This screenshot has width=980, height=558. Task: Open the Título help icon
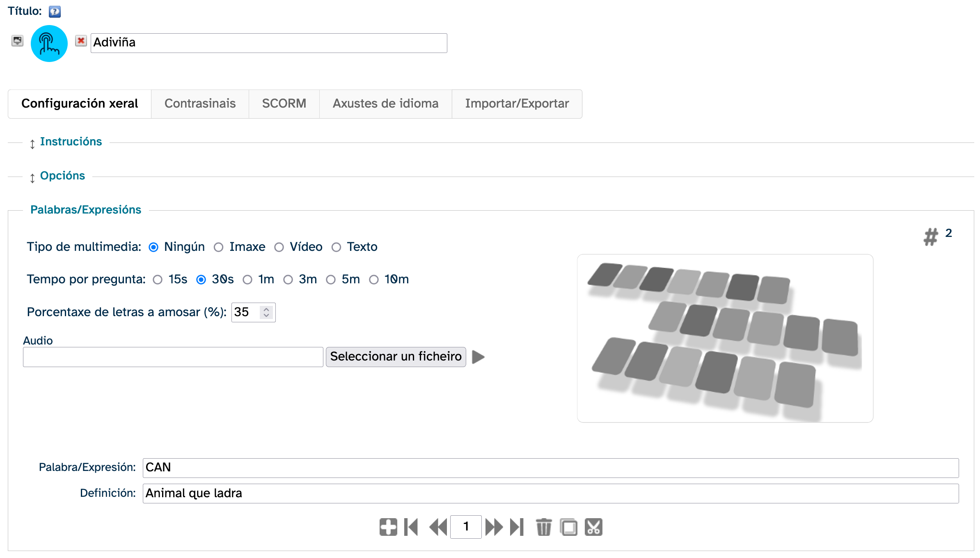pos(55,11)
